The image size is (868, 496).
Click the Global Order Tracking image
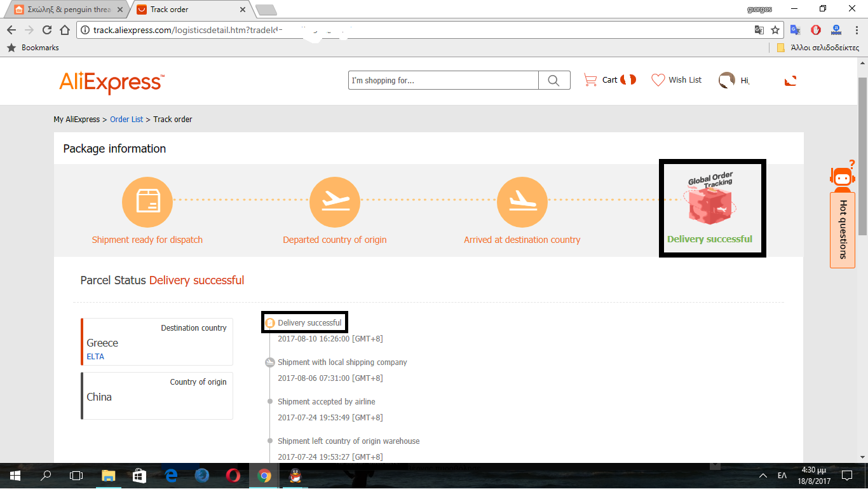(x=710, y=197)
